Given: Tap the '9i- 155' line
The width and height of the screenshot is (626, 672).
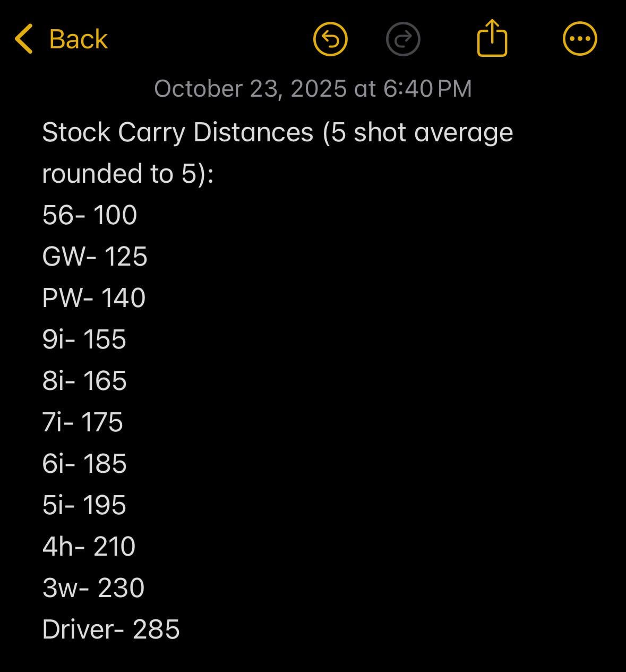Looking at the screenshot, I should coord(84,339).
